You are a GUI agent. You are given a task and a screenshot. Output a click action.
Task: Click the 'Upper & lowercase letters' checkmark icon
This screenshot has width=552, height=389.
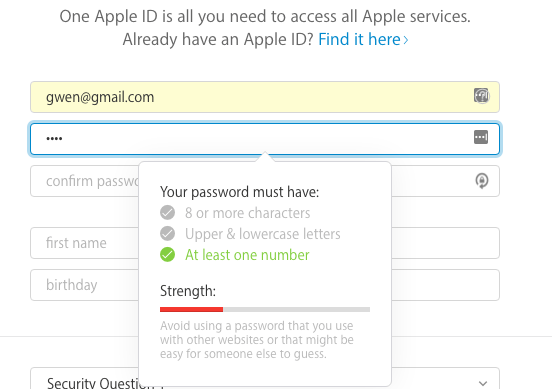pos(167,233)
